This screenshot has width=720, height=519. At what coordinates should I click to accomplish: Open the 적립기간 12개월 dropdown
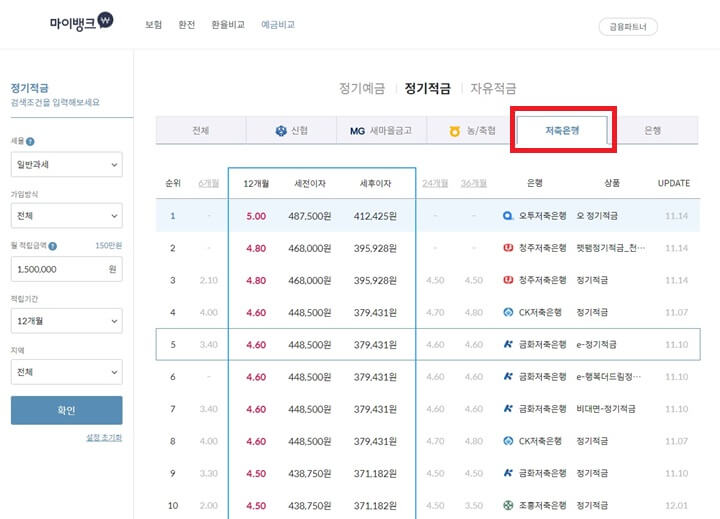tap(67, 321)
